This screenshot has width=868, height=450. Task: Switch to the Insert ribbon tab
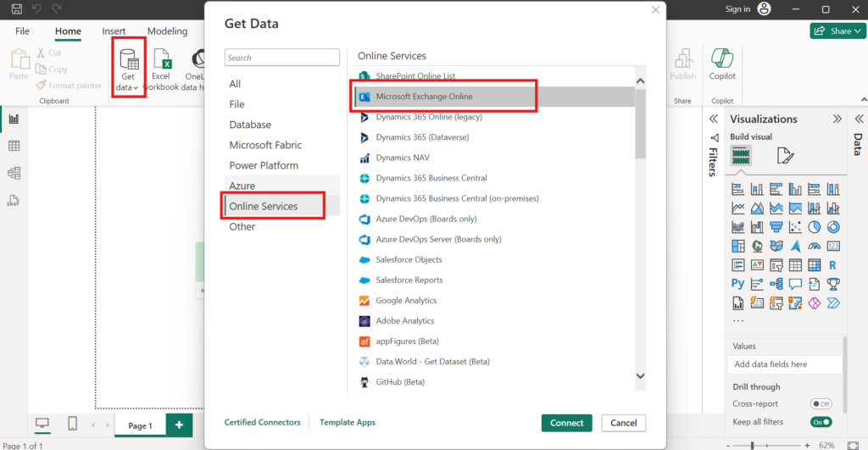point(114,31)
